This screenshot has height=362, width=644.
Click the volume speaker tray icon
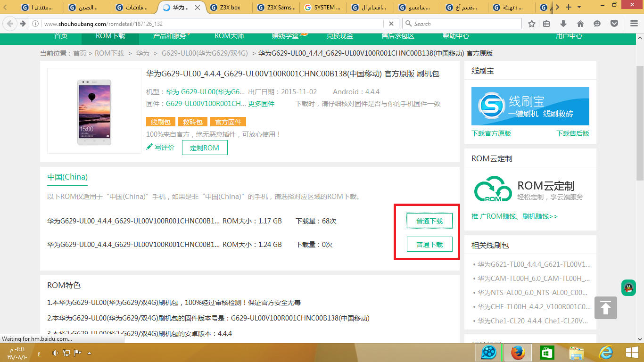tap(55, 353)
